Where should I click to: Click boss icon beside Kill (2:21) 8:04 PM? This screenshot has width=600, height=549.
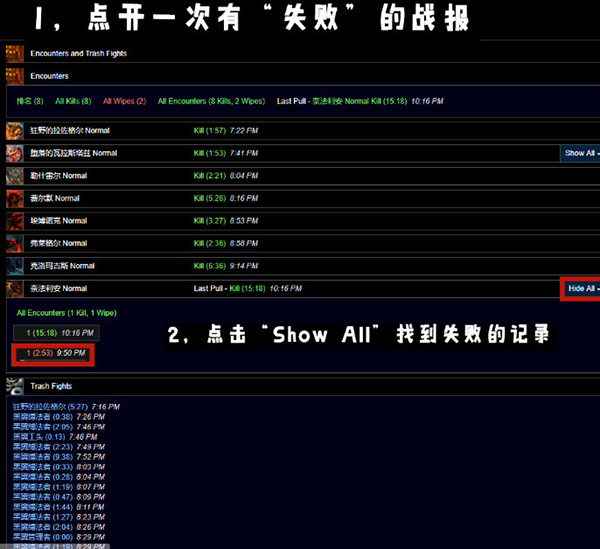point(14,176)
